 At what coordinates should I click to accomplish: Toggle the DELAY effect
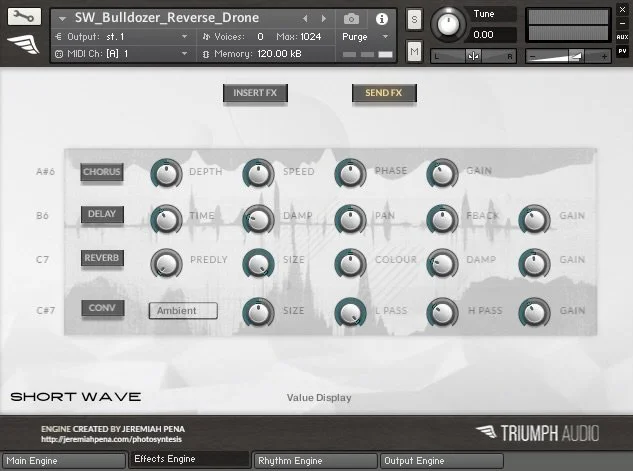click(102, 214)
